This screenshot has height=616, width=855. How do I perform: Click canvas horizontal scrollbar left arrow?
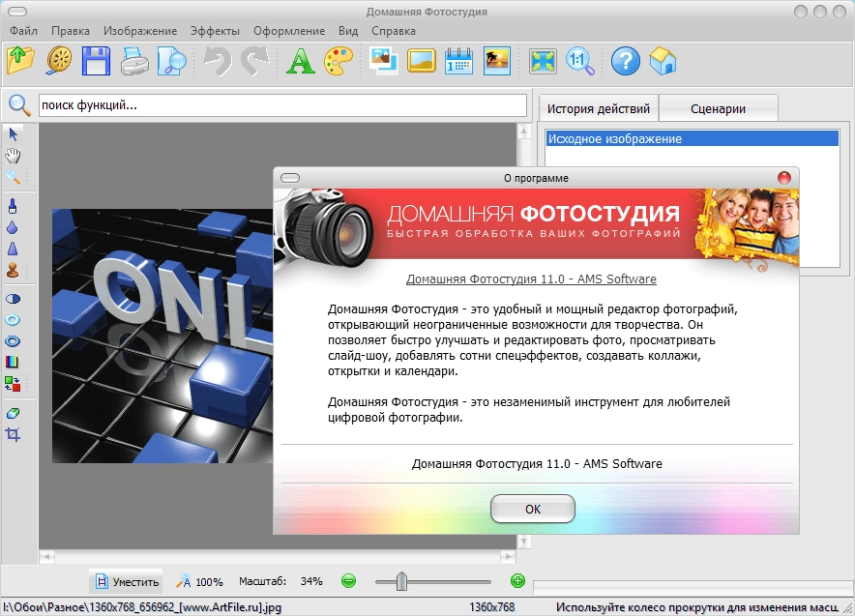[46, 557]
